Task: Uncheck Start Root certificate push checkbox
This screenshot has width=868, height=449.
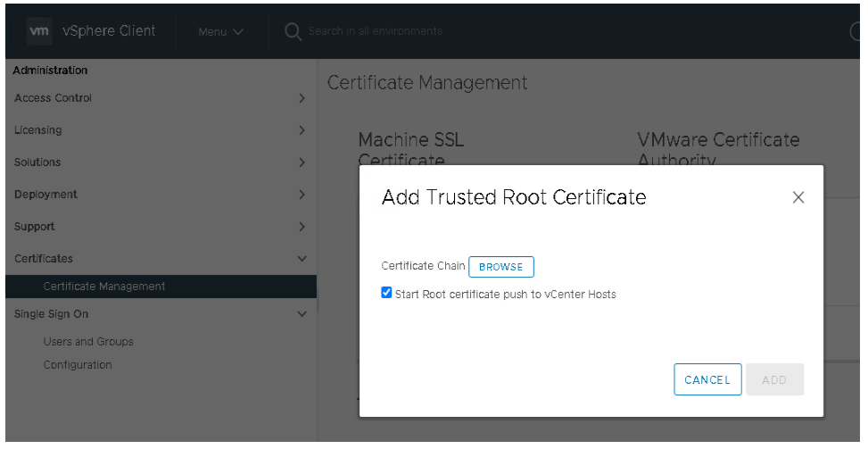Action: (386, 293)
